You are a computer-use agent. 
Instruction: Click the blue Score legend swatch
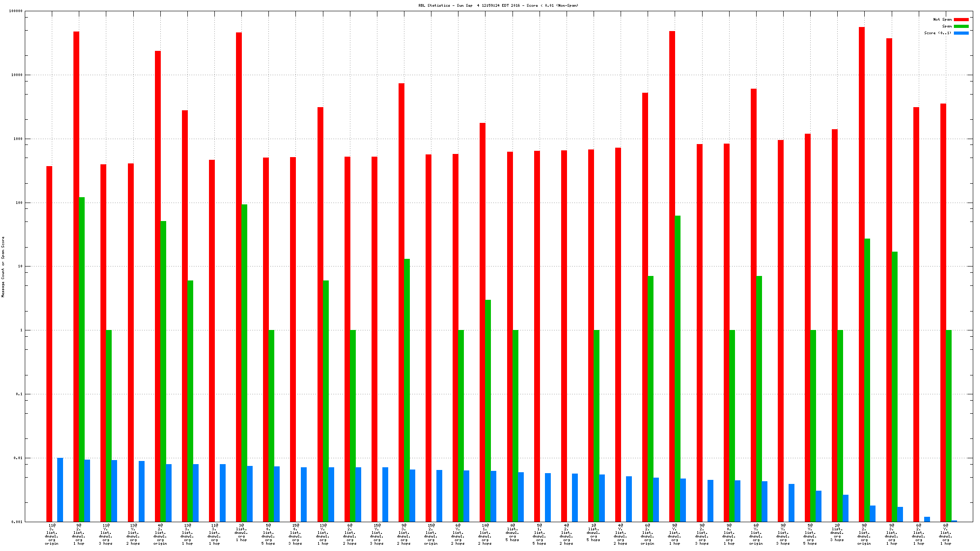pyautogui.click(x=961, y=33)
